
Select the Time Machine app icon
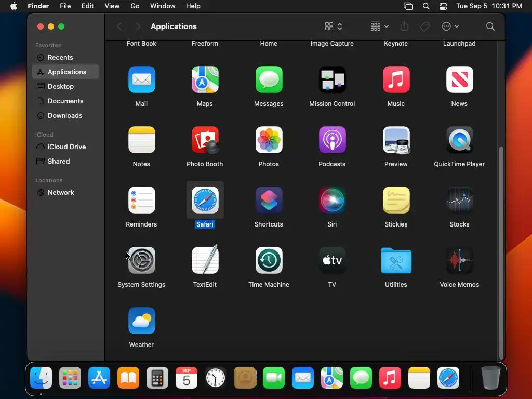(x=269, y=260)
